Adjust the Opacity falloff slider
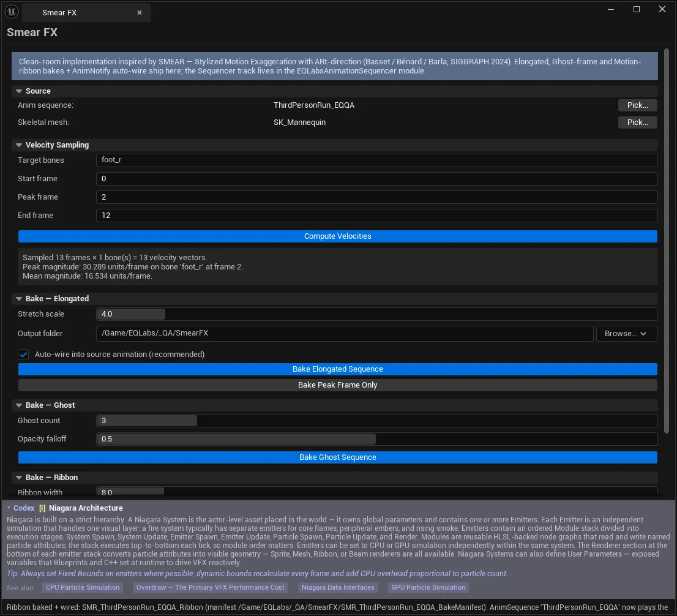Viewport: 677px width, 616px height. tap(376, 439)
